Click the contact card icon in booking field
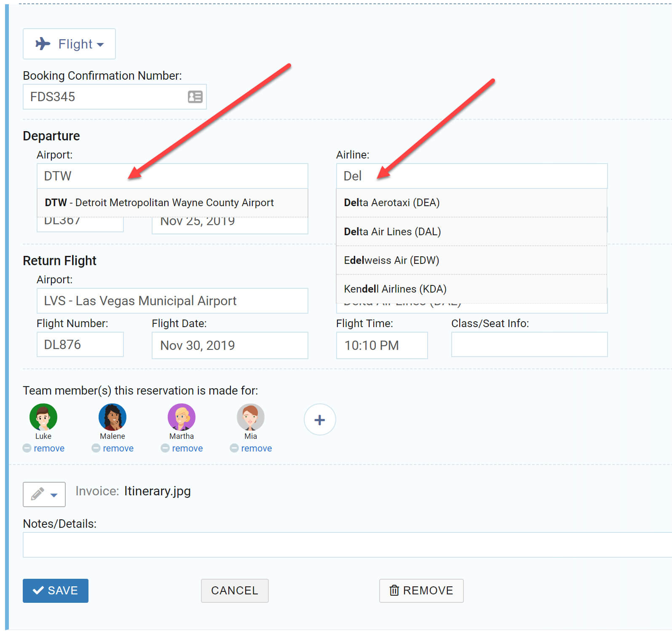Viewport: 672px width, 634px height. pos(195,97)
